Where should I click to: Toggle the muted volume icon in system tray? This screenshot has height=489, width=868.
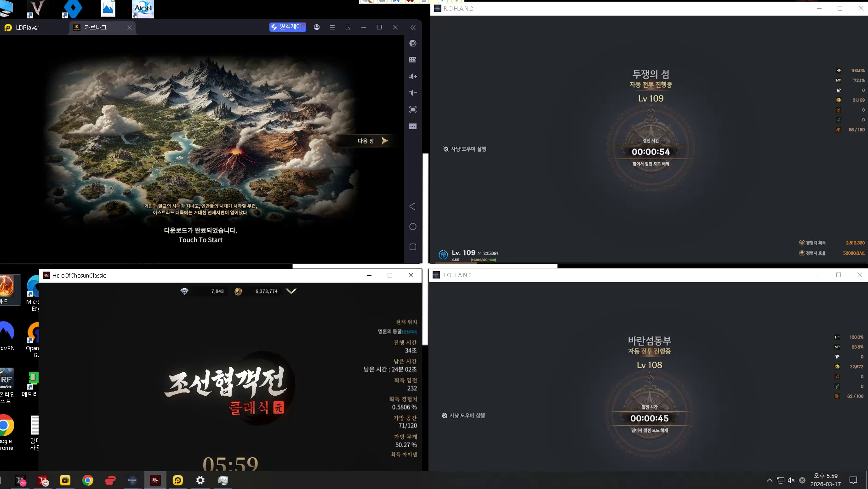(791, 480)
